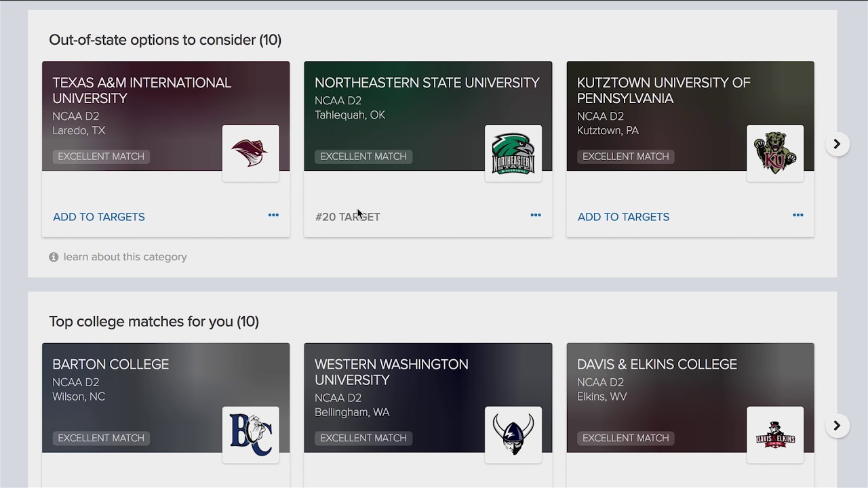Open more options for Northeastern State University
Image resolution: width=868 pixels, height=488 pixels.
tap(536, 216)
